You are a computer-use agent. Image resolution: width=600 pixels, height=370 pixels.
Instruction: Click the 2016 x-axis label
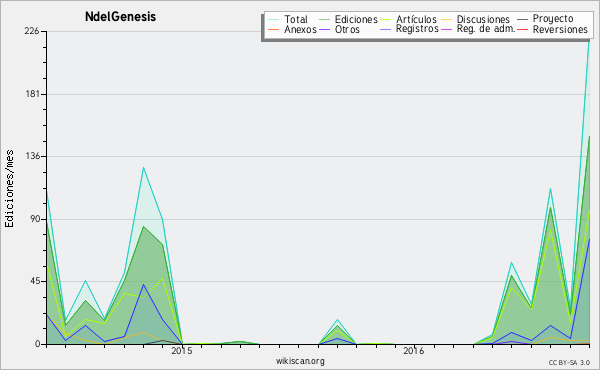click(413, 351)
